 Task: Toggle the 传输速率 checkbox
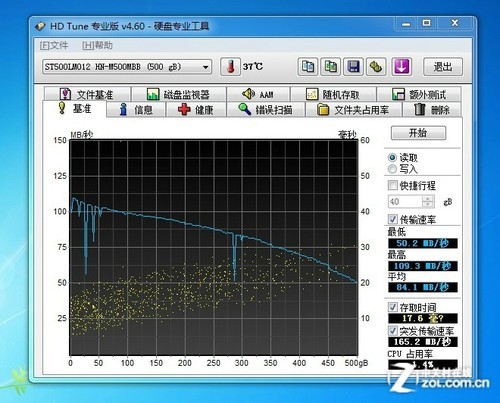coord(393,219)
